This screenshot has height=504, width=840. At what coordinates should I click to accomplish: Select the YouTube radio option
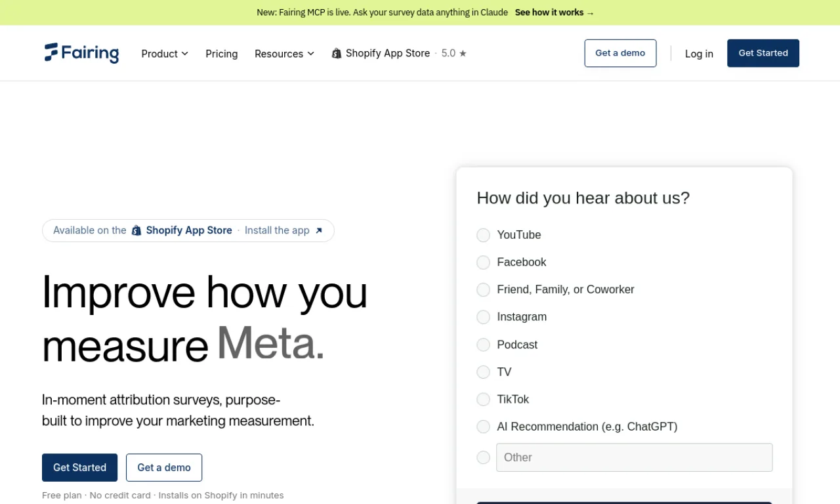click(x=483, y=235)
